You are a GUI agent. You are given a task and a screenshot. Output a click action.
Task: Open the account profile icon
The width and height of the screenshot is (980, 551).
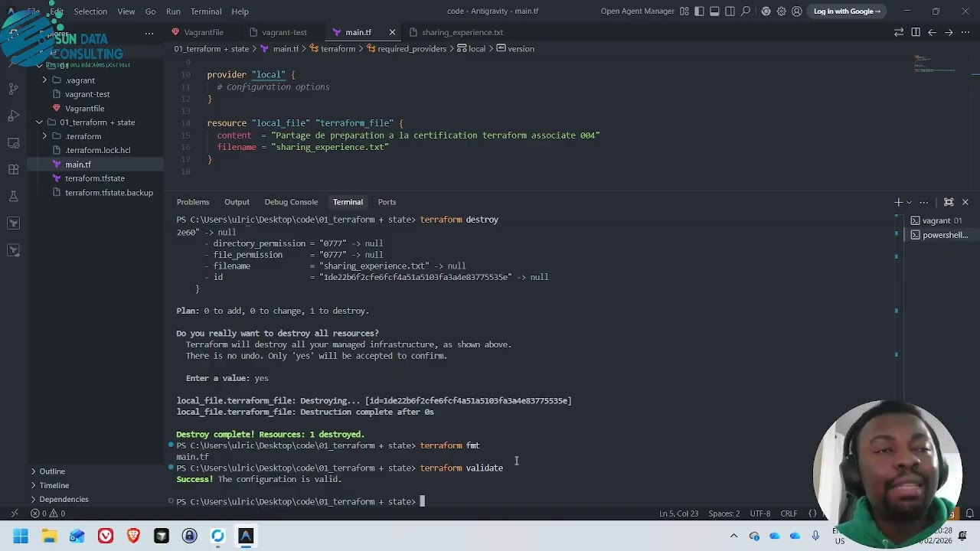[797, 11]
